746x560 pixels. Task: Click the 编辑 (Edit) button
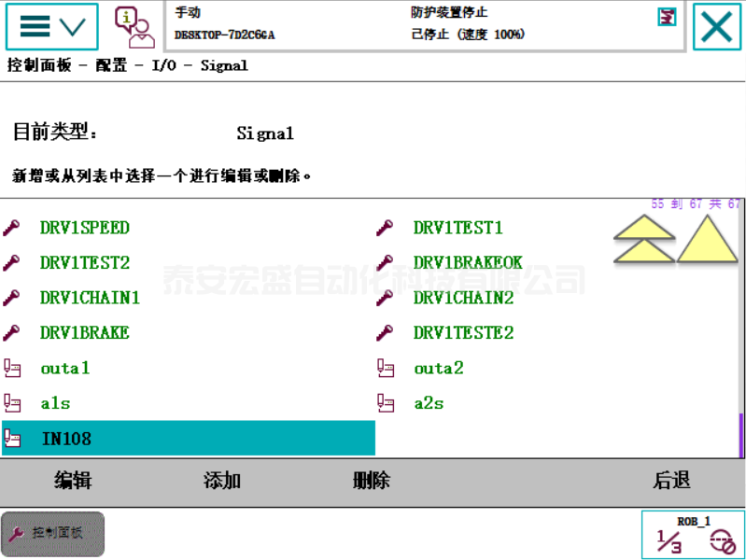coord(73,481)
